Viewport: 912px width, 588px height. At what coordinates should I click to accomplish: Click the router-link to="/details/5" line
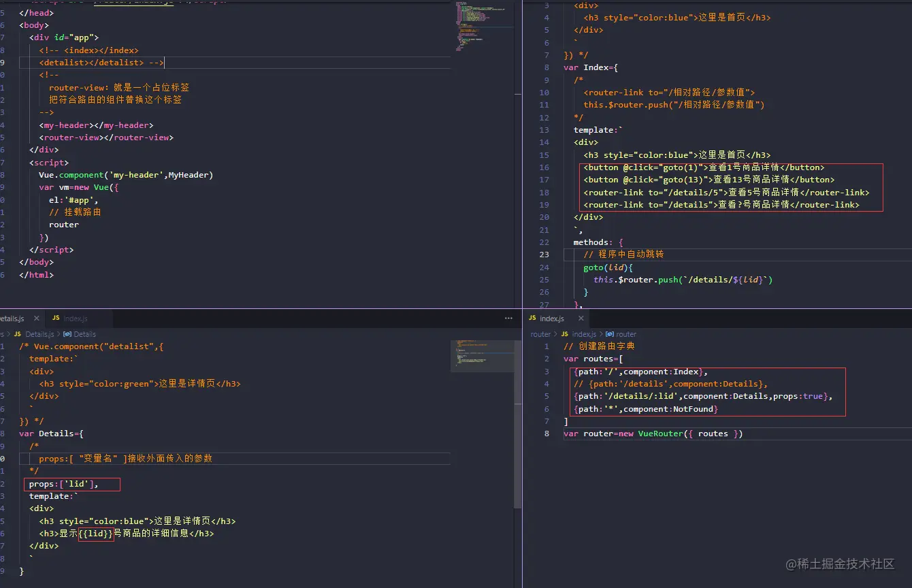(726, 193)
